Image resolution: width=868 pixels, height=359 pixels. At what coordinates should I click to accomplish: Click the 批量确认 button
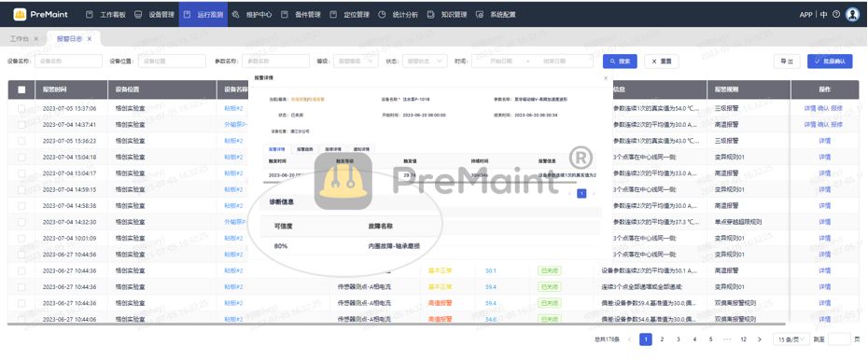tap(829, 62)
